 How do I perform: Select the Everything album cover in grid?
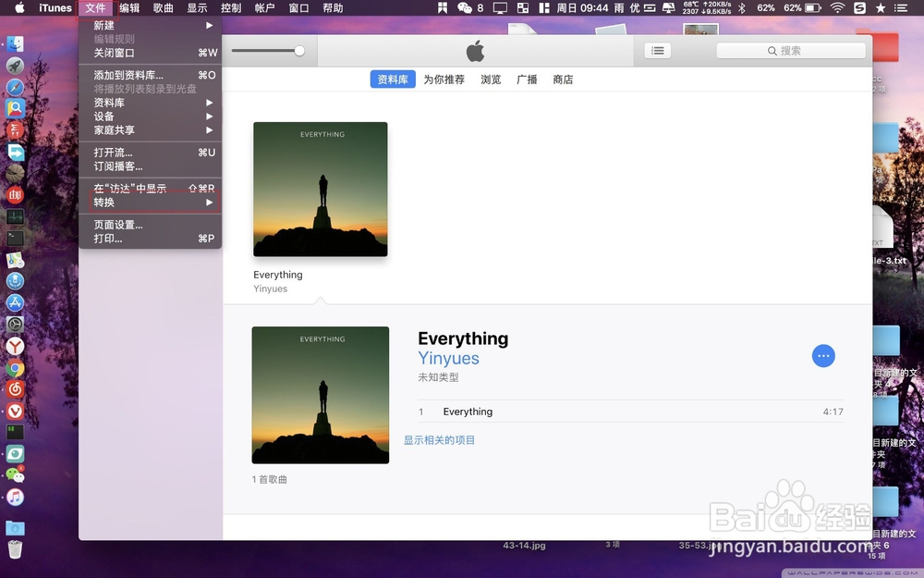[x=320, y=190]
